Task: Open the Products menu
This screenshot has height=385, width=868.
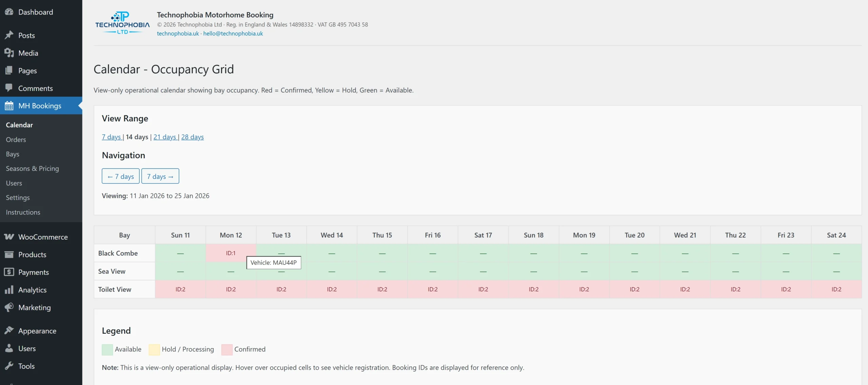Action: (x=41, y=255)
